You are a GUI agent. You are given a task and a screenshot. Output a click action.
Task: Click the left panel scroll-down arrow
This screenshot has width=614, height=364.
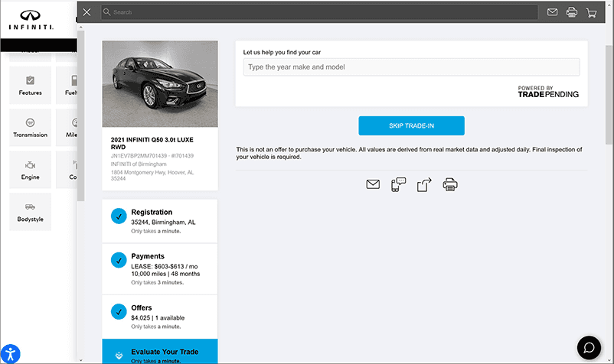tap(80, 360)
